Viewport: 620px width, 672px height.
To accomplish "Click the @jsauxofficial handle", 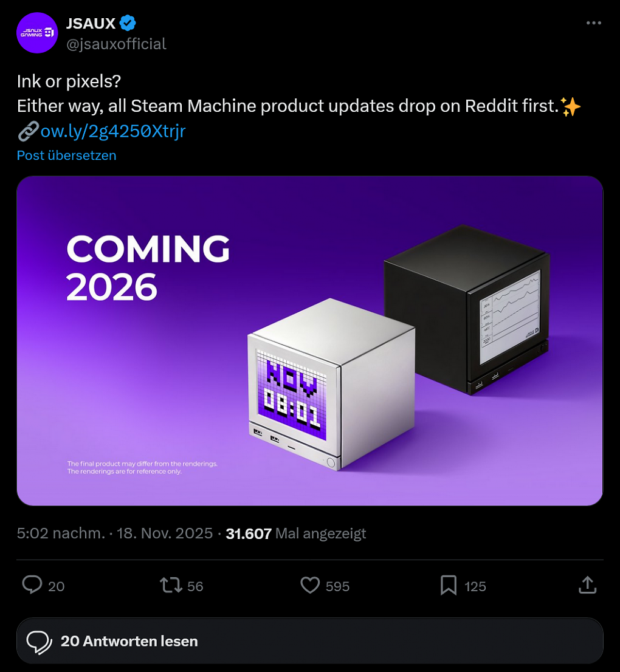I will tap(116, 44).
